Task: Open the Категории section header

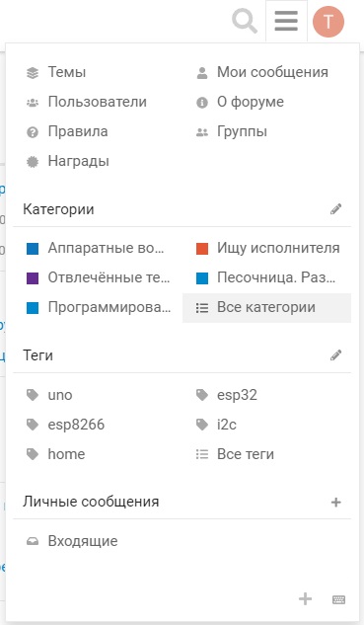Action: point(58,209)
